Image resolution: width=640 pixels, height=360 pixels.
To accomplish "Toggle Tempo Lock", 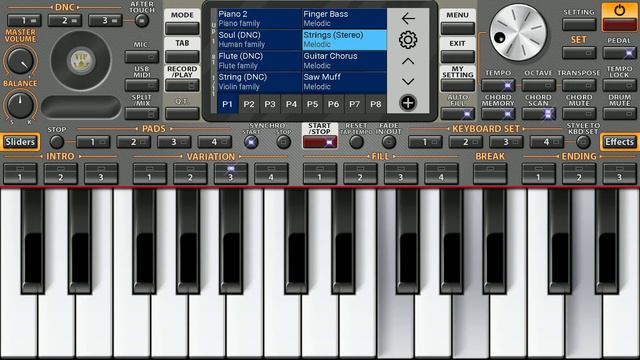I will point(619,85).
